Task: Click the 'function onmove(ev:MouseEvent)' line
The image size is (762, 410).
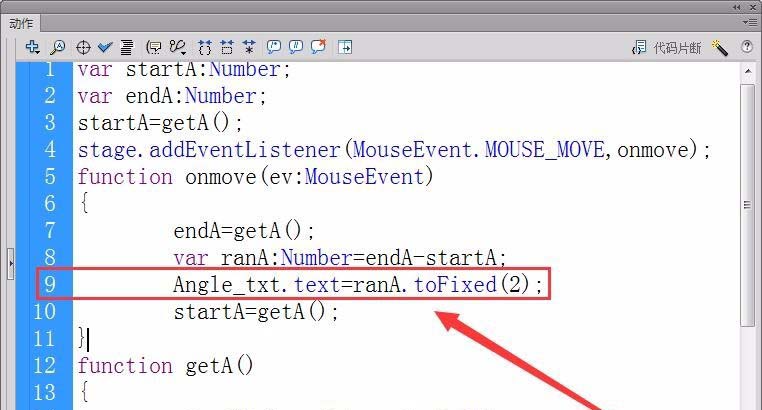Action: tap(255, 177)
